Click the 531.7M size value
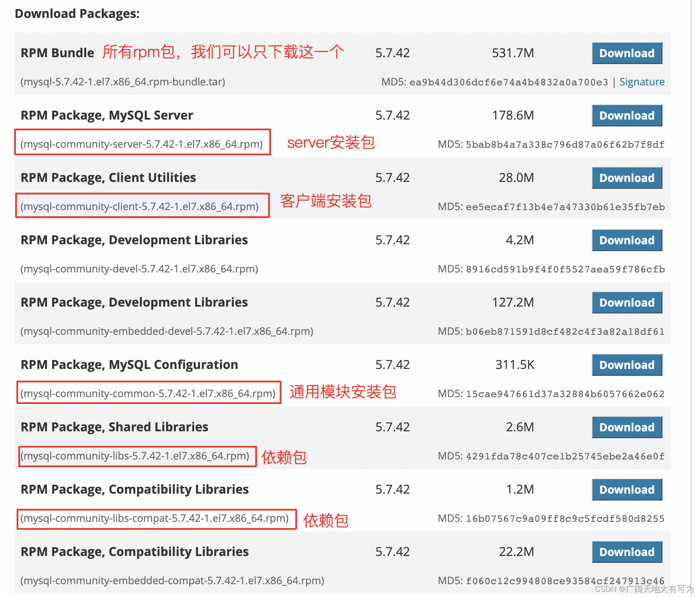This screenshot has height=597, width=700. (x=513, y=53)
